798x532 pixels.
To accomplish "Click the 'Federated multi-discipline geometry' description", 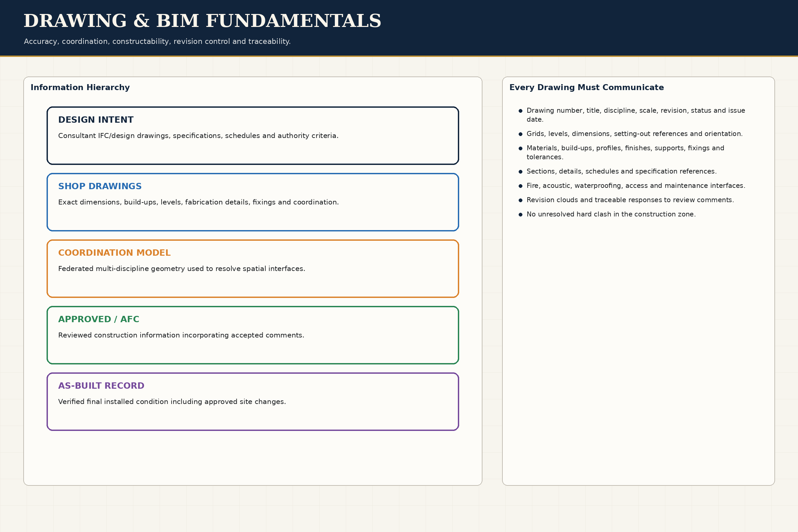I will [182, 269].
